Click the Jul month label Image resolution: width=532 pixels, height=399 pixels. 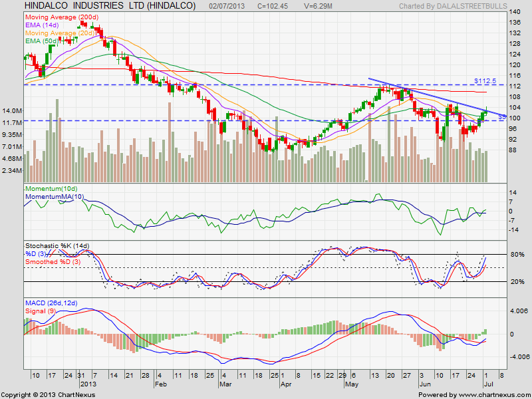[487, 384]
